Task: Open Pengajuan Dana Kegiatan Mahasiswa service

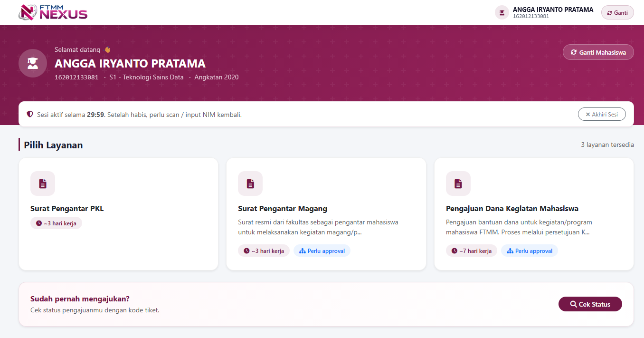Action: coord(534,214)
